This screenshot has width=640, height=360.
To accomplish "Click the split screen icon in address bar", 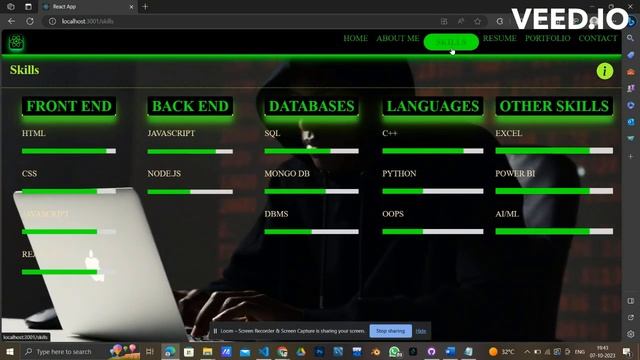I will click(x=444, y=21).
